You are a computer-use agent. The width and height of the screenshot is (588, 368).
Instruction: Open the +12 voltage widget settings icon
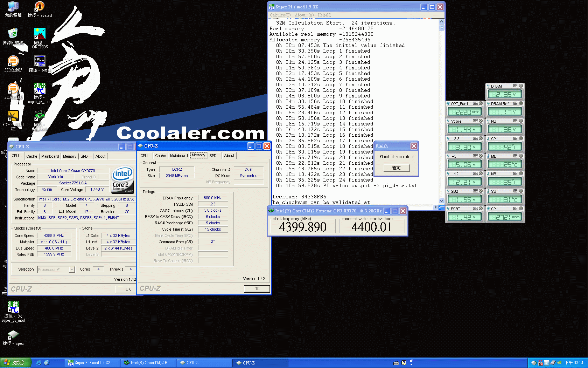click(475, 173)
